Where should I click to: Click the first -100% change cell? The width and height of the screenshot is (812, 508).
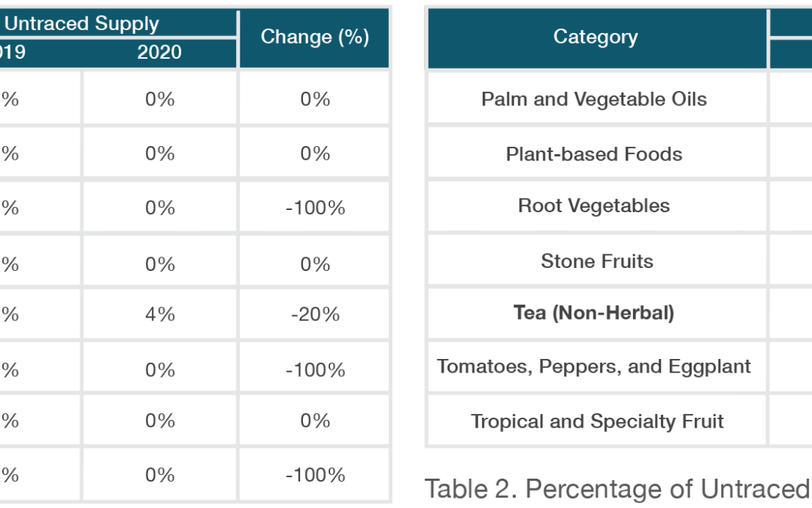point(315,208)
